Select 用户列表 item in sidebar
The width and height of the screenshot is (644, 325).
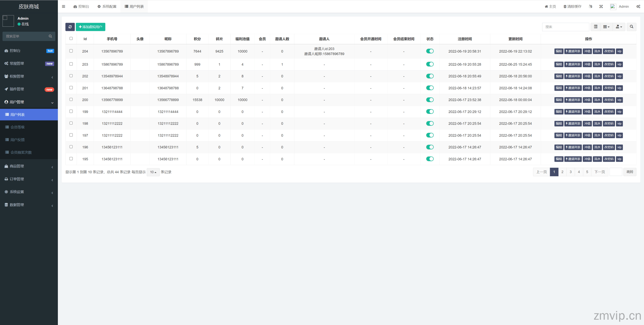(x=29, y=115)
